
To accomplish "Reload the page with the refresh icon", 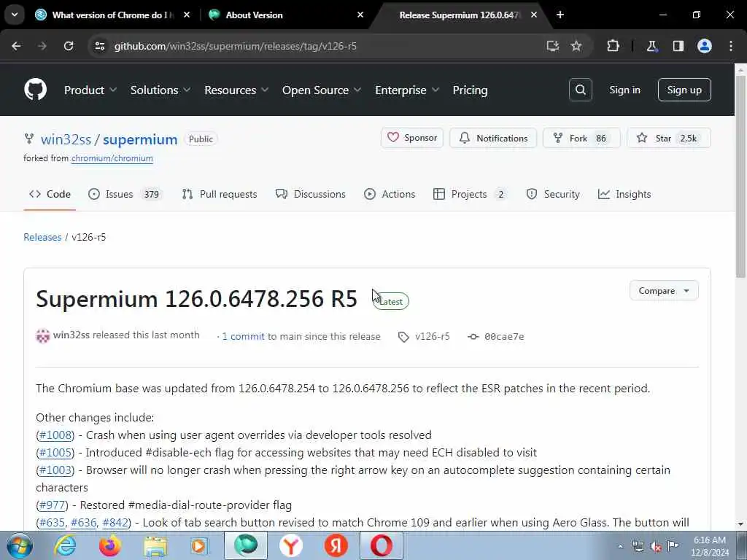I will click(69, 46).
